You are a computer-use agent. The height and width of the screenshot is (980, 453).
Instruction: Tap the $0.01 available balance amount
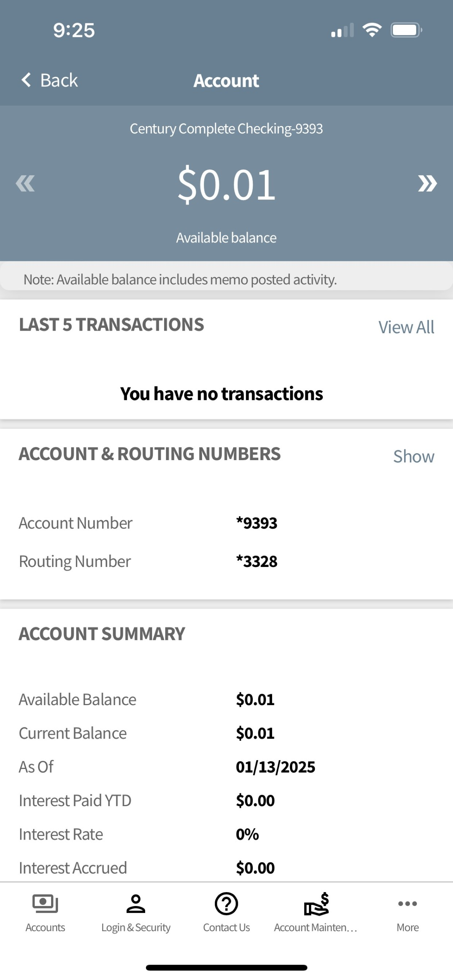(226, 184)
